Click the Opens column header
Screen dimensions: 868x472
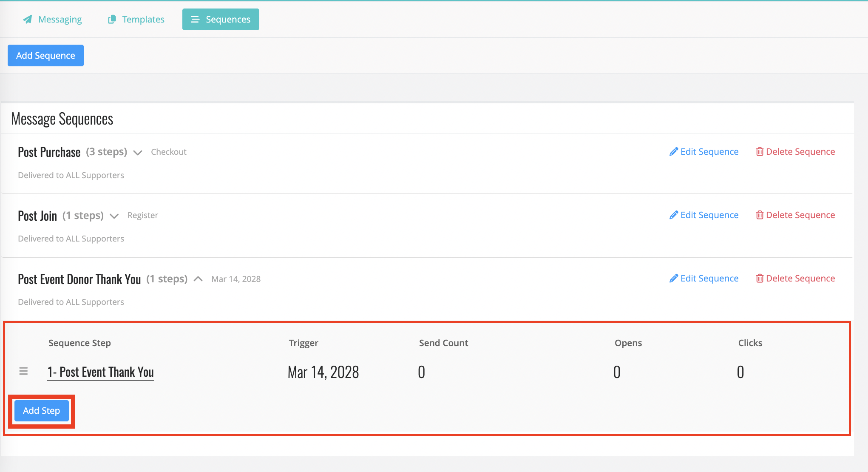(628, 343)
